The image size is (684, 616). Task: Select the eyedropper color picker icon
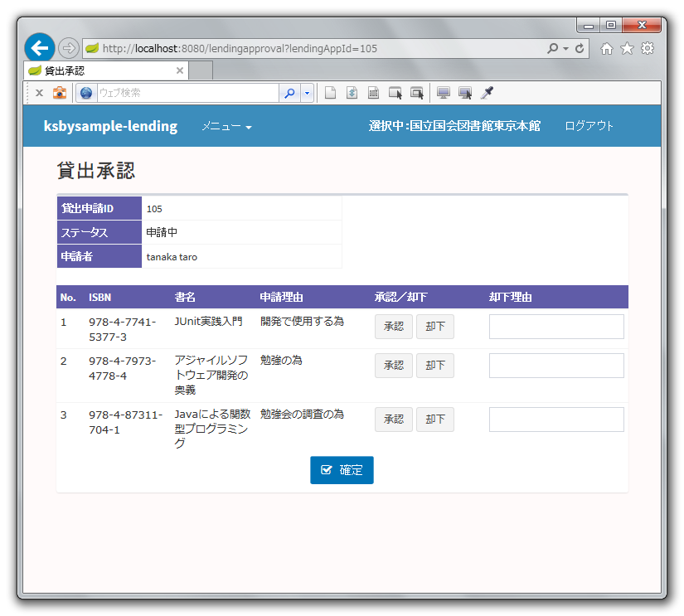coord(487,93)
